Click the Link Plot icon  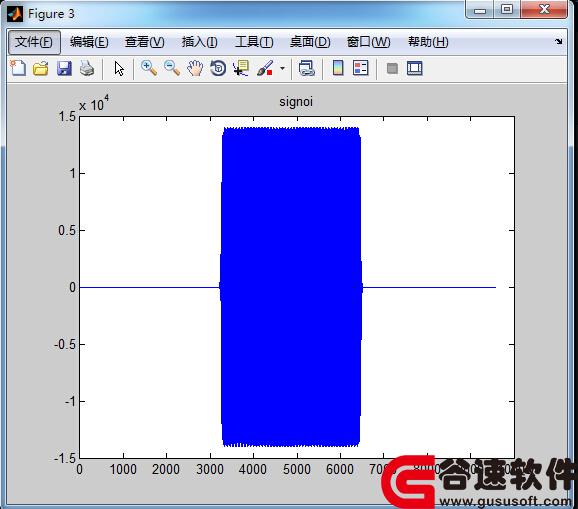pyautogui.click(x=307, y=69)
